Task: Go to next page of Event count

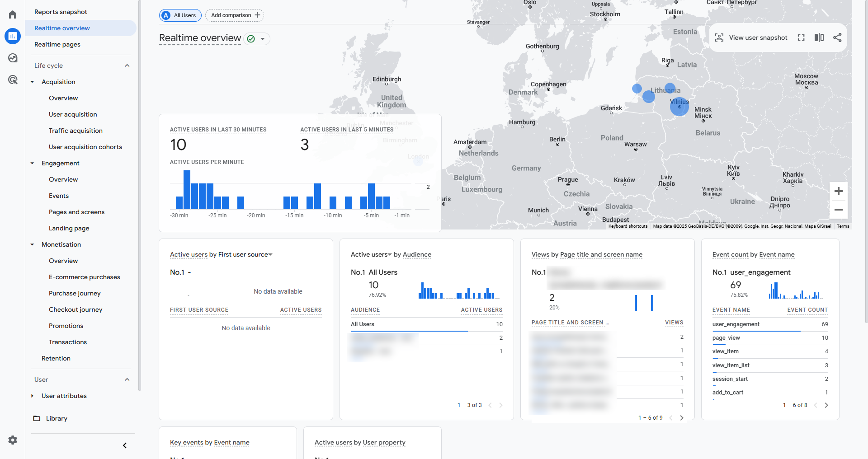Action: point(826,405)
